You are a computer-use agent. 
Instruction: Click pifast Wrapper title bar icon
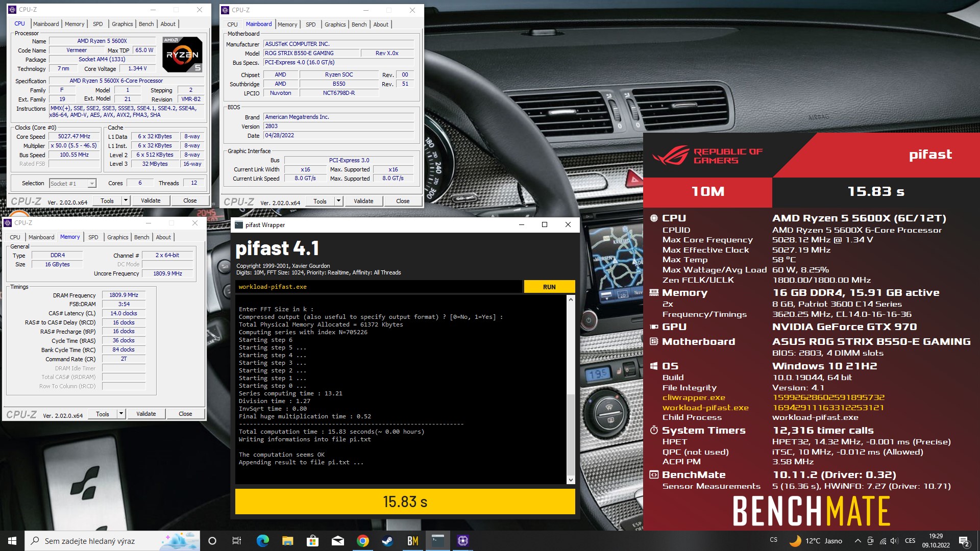(238, 225)
